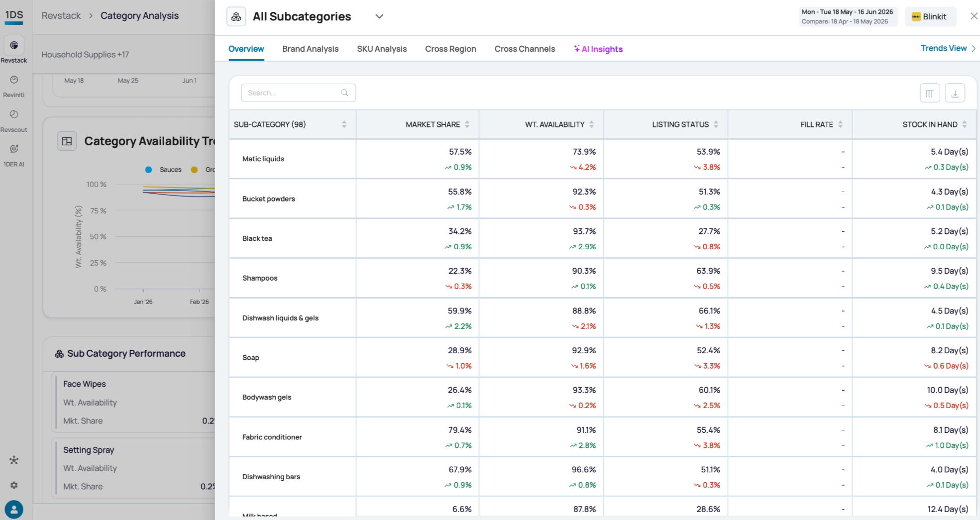This screenshot has width=980, height=520.
Task: Switch to Cross Region tab
Action: click(450, 49)
